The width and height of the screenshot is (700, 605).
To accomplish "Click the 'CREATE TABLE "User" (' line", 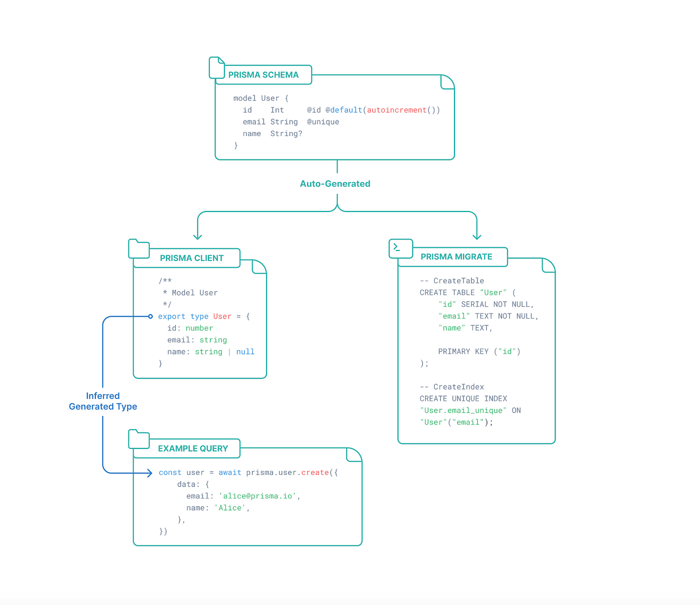I will coord(468,292).
